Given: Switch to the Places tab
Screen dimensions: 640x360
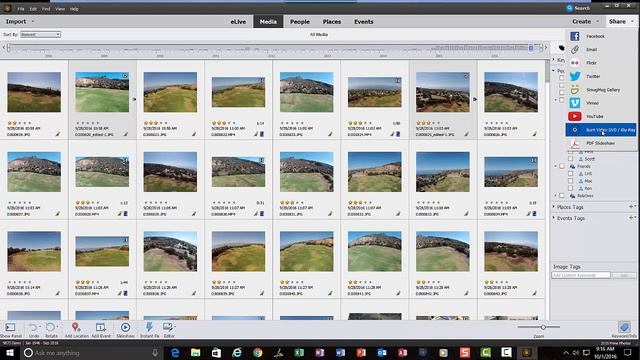Looking at the screenshot, I should (331, 22).
